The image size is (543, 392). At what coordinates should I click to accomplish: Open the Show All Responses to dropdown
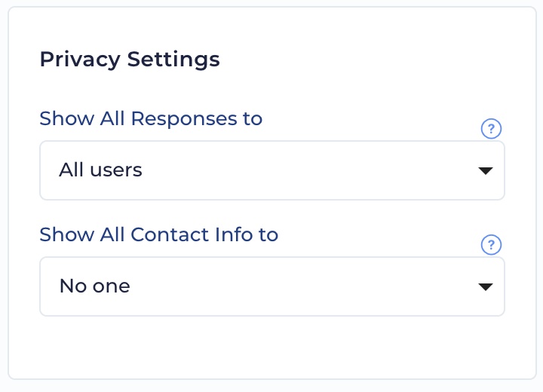coord(272,170)
